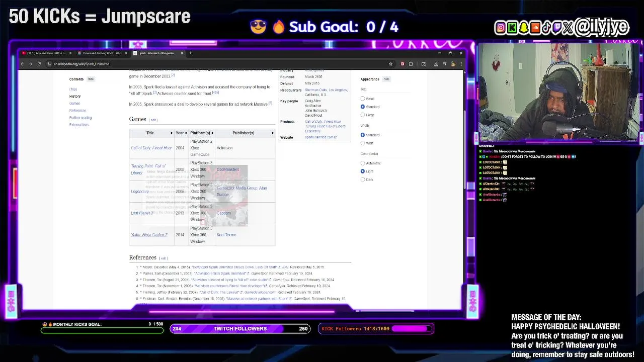Bookmark this page with the star icon
Image resolution: width=644 pixels, height=362 pixels.
tap(390, 64)
